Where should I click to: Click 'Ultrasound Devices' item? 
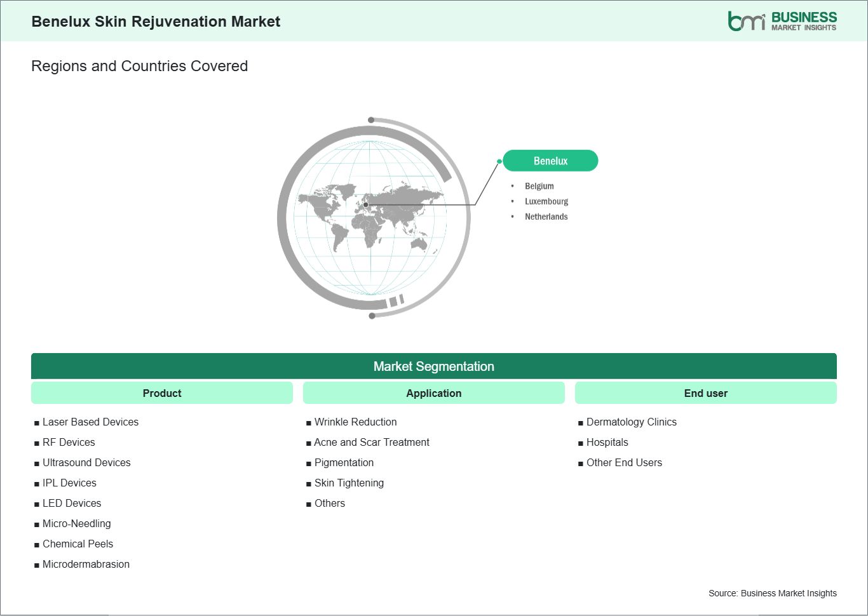[86, 462]
